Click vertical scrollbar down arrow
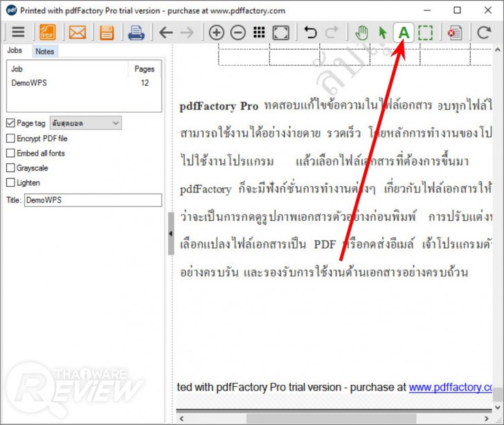Viewport: 504px width, 425px height. [x=498, y=408]
